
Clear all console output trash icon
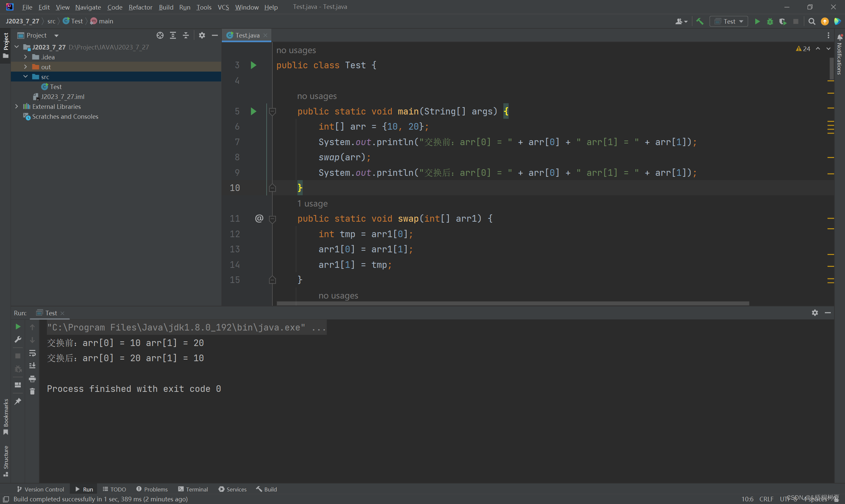tap(32, 391)
